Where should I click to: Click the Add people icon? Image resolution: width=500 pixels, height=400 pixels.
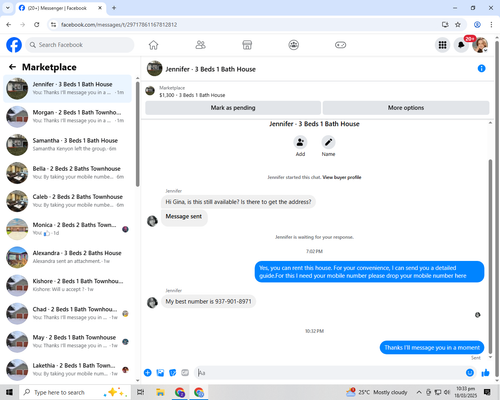[x=300, y=142]
